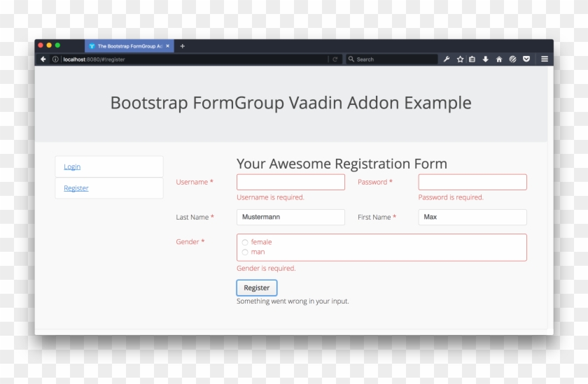Image resolution: width=588 pixels, height=384 pixels.
Task: Select the man gender radio button
Action: (245, 253)
